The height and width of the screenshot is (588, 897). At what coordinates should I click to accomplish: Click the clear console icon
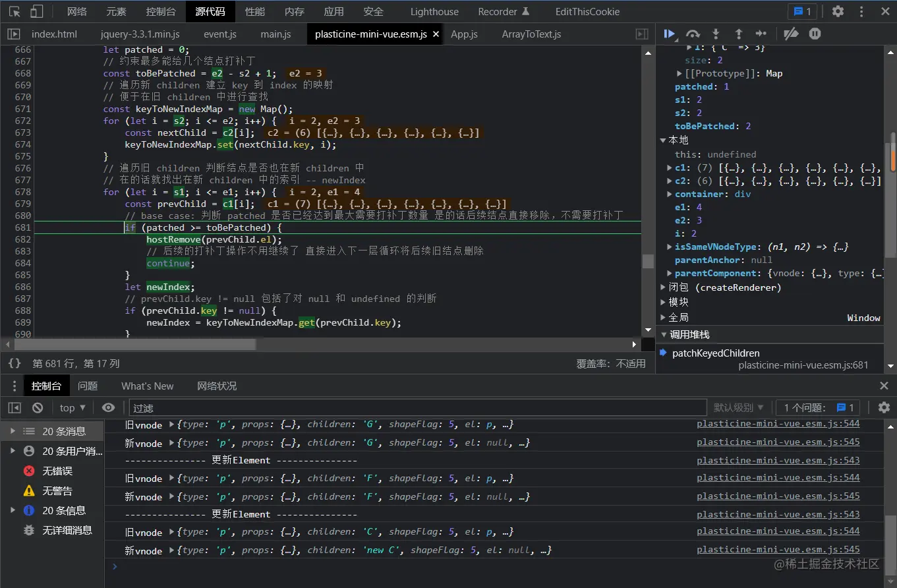[38, 408]
